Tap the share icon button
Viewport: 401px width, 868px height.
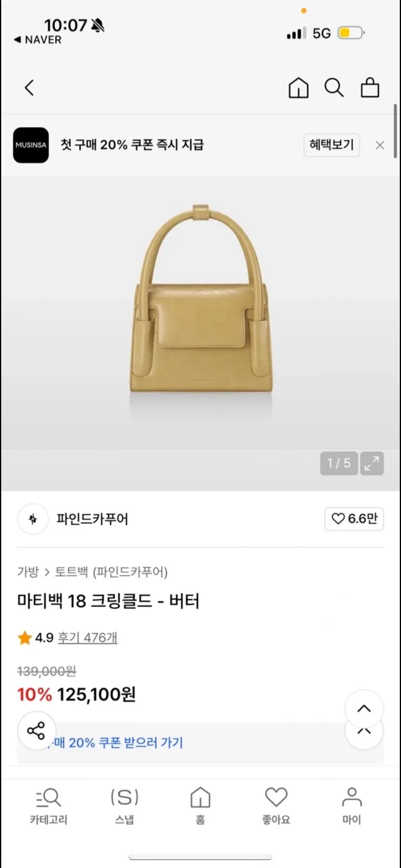36,731
